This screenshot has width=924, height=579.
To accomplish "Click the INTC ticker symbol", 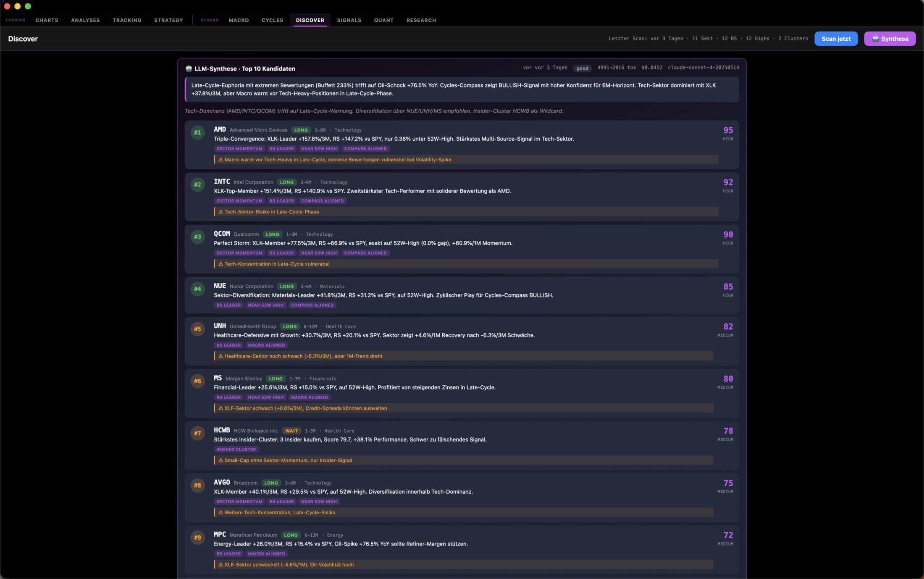I will (222, 182).
